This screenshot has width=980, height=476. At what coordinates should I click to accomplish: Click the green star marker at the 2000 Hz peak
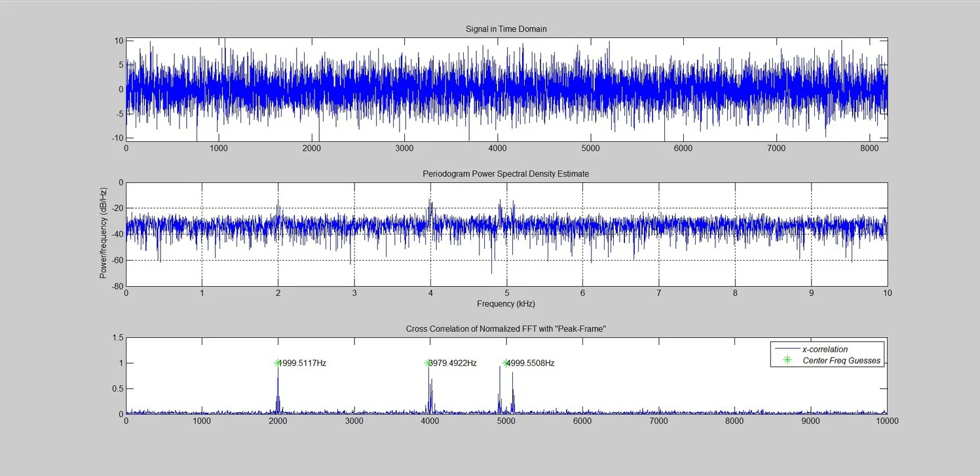278,363
